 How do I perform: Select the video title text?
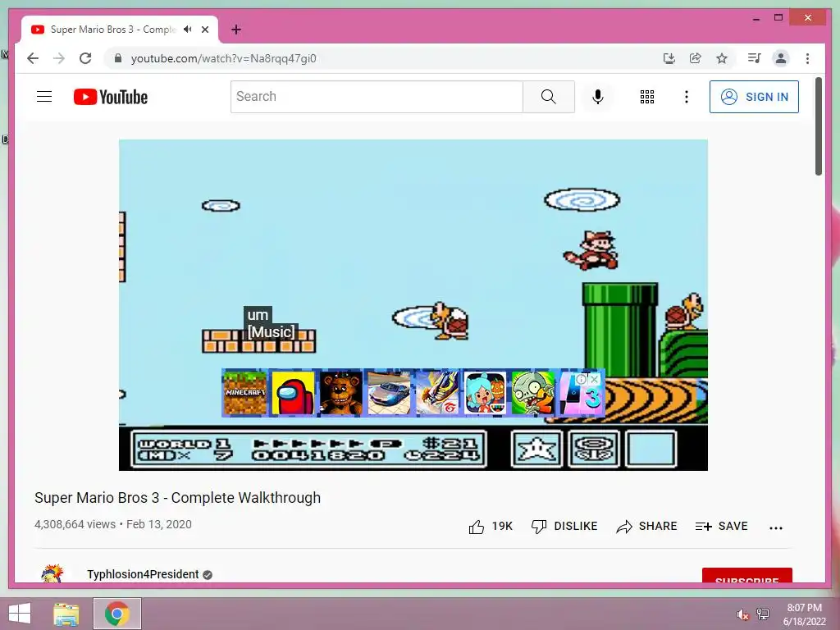177,498
